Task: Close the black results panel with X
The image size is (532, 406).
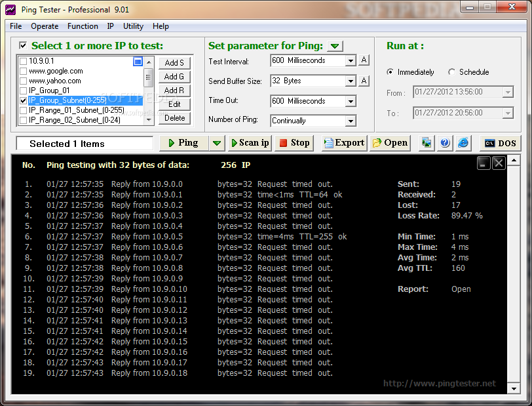Action: click(499, 163)
